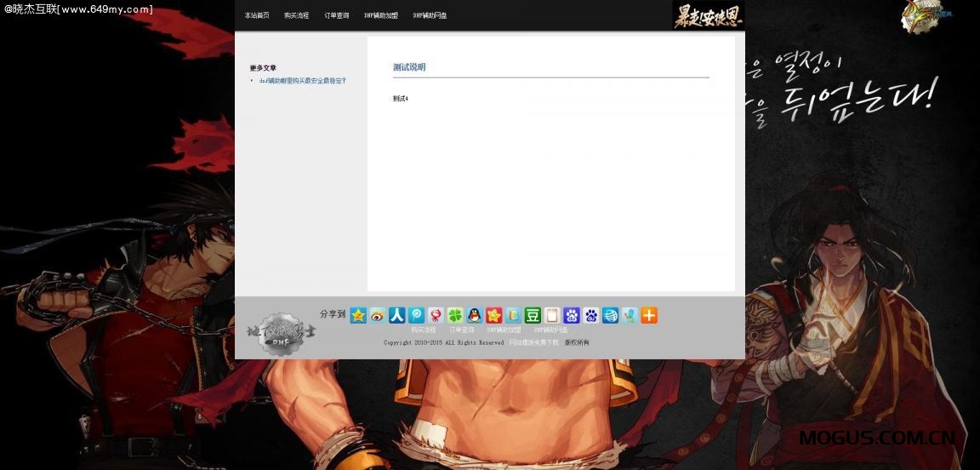Select 订单查询 in the top navigation bar
The height and width of the screenshot is (470, 980).
pos(337,16)
